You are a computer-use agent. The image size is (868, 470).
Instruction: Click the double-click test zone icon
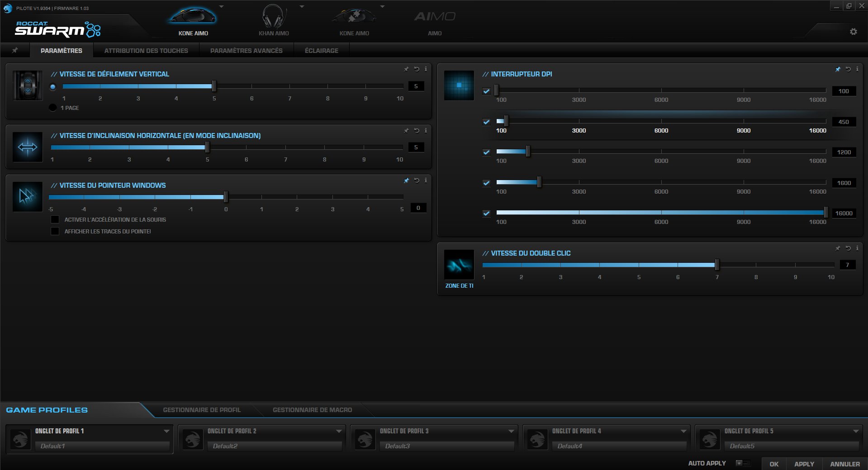(x=459, y=265)
